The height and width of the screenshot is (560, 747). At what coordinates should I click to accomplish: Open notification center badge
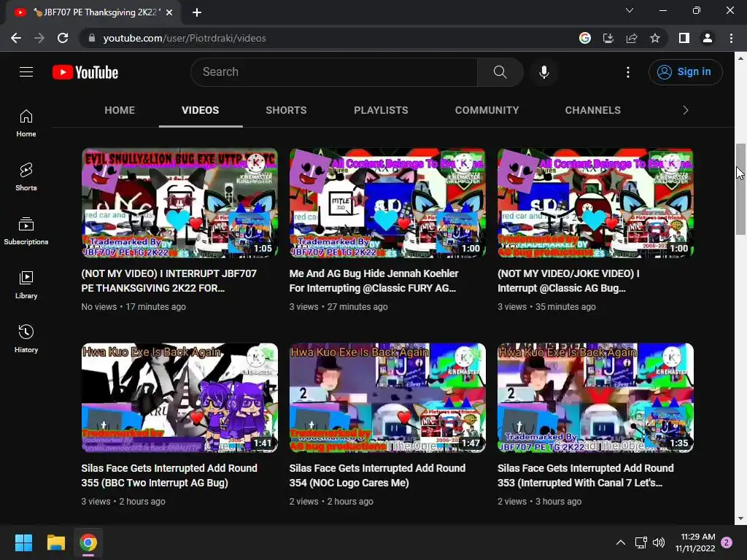pyautogui.click(x=727, y=542)
